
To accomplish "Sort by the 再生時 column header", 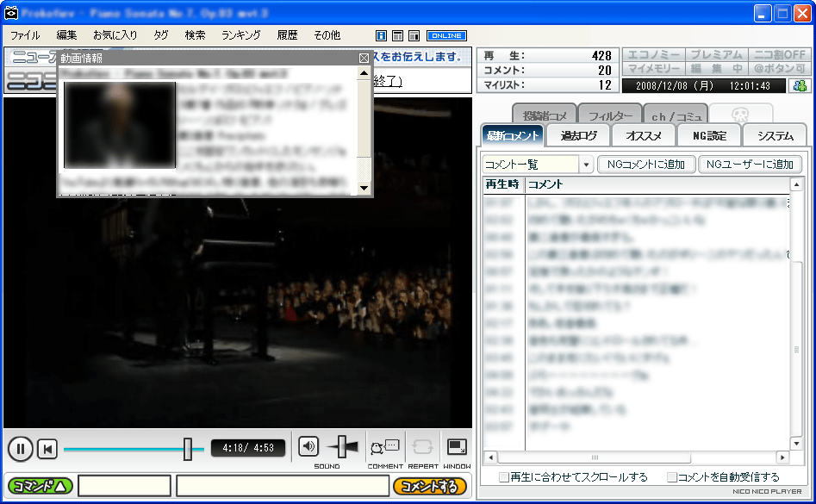I will pos(502,184).
